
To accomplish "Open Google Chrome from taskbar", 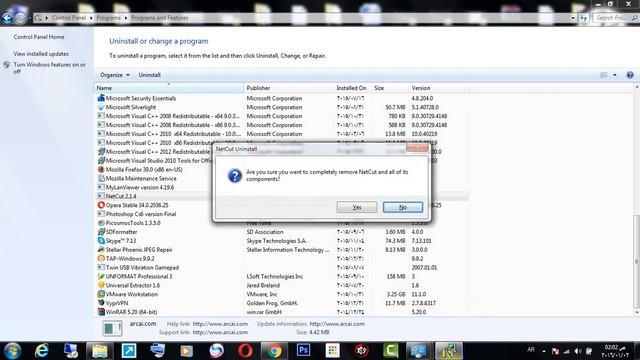I will click(x=274, y=351).
